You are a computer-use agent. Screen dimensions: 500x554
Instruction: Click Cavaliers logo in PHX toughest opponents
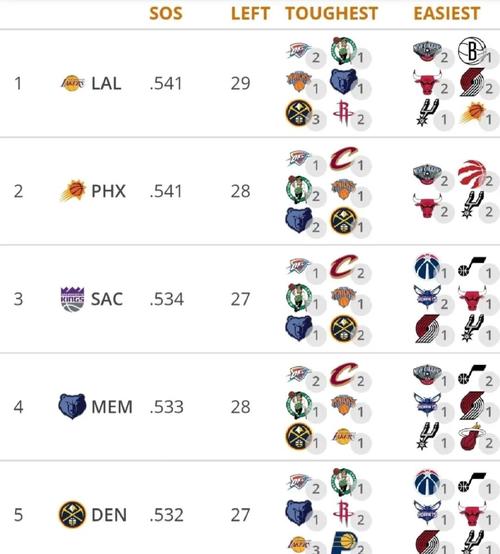coord(343,159)
